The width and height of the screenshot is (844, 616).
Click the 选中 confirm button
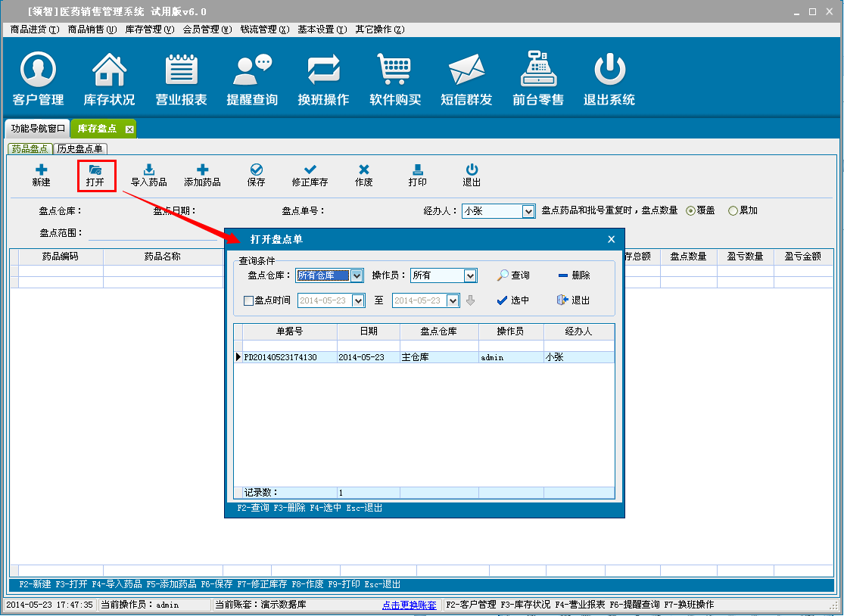click(513, 300)
